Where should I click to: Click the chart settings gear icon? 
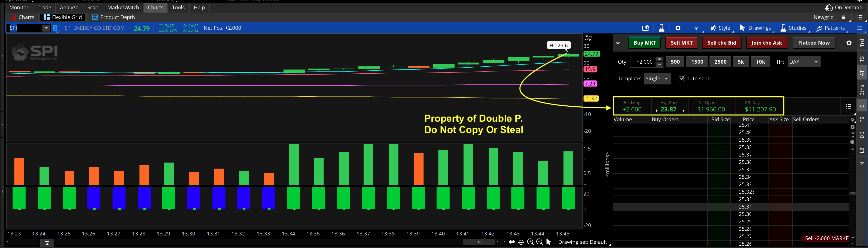tap(678, 28)
